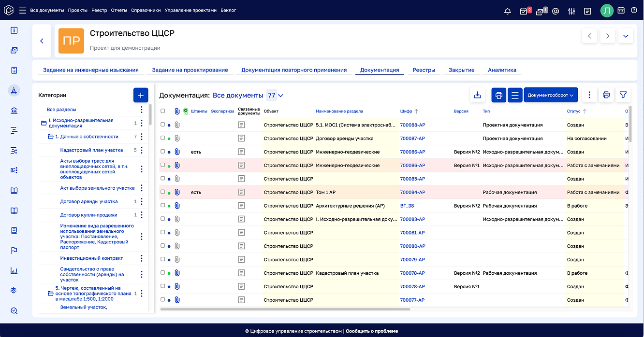644x337 pixels.
Task: Select the checkbox for row ВГ_38
Action: (x=163, y=206)
